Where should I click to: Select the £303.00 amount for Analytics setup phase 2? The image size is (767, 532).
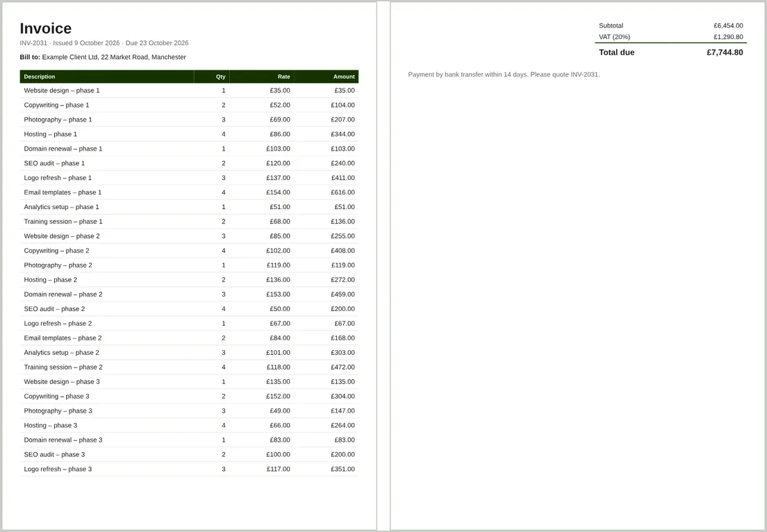[343, 353]
